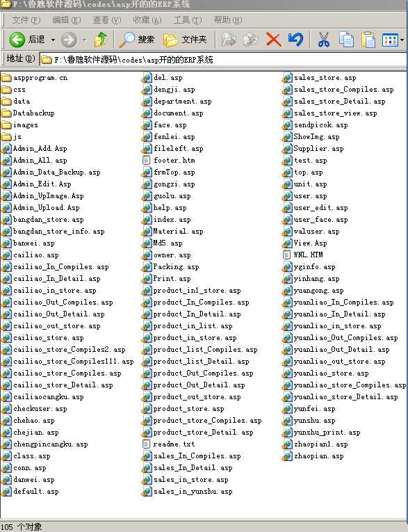
Task: Click the blue Undo arrow icon
Action: pyautogui.click(x=295, y=40)
